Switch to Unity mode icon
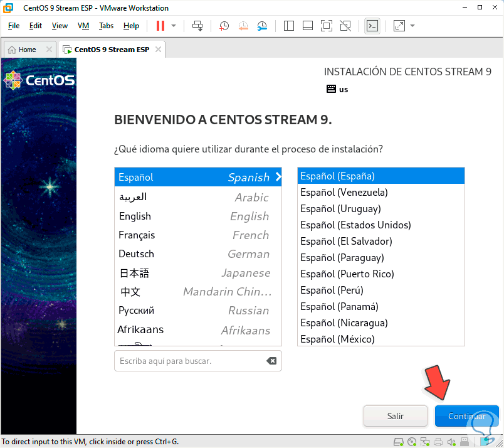This screenshot has width=504, height=448. tap(345, 26)
